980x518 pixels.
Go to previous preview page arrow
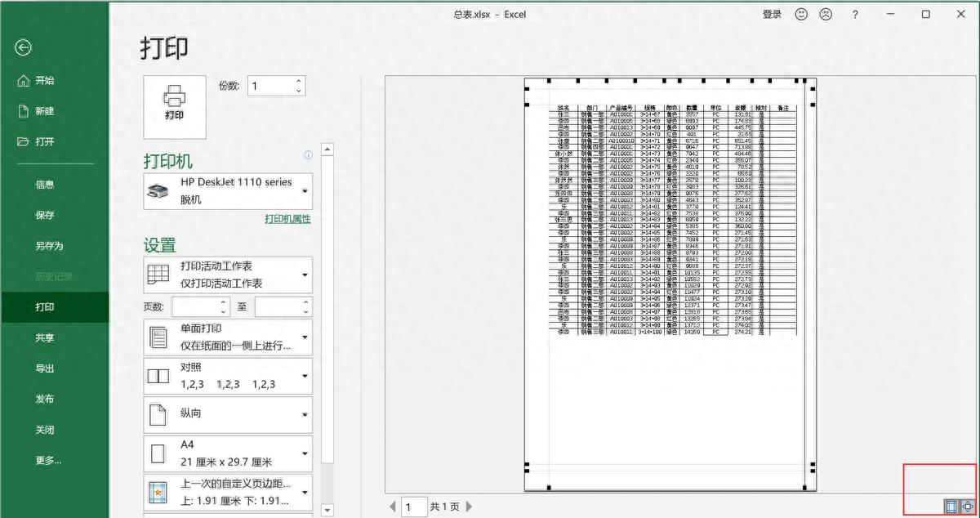[392, 507]
